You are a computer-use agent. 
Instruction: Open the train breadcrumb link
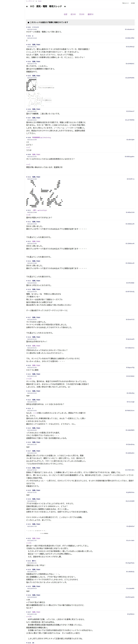(x=40, y=1)
